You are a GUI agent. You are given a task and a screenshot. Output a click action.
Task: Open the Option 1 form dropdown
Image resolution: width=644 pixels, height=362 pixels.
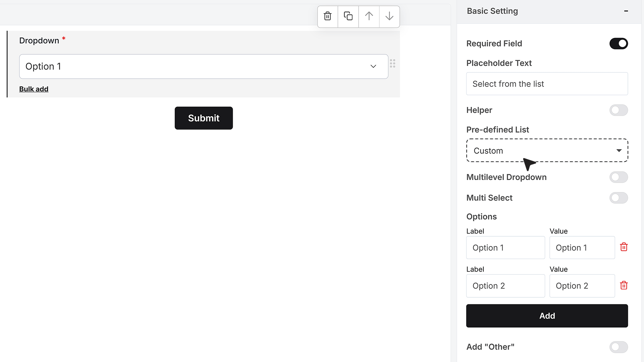(x=204, y=66)
